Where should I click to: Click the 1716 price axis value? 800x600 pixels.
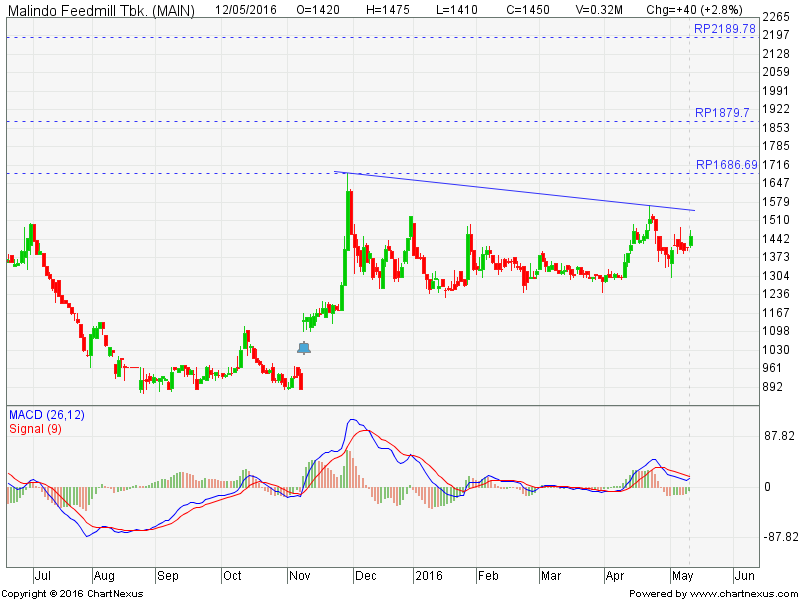click(776, 165)
